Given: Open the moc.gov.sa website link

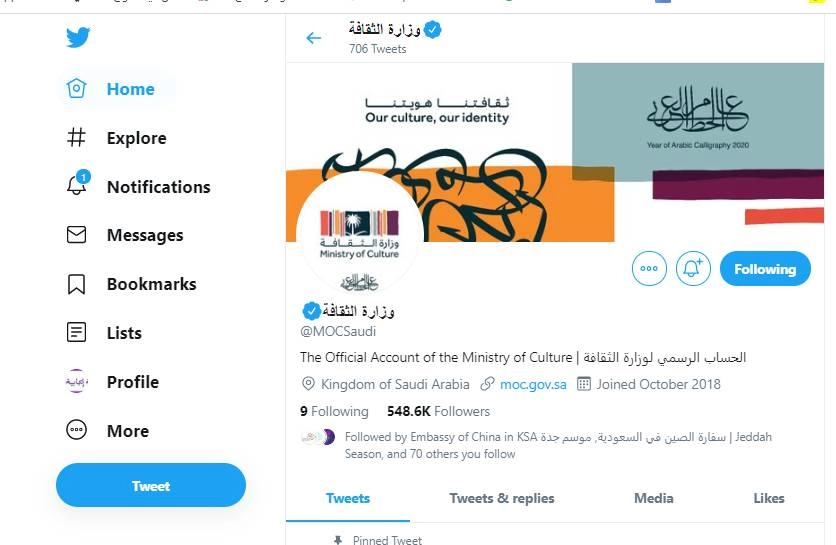Looking at the screenshot, I should point(533,384).
